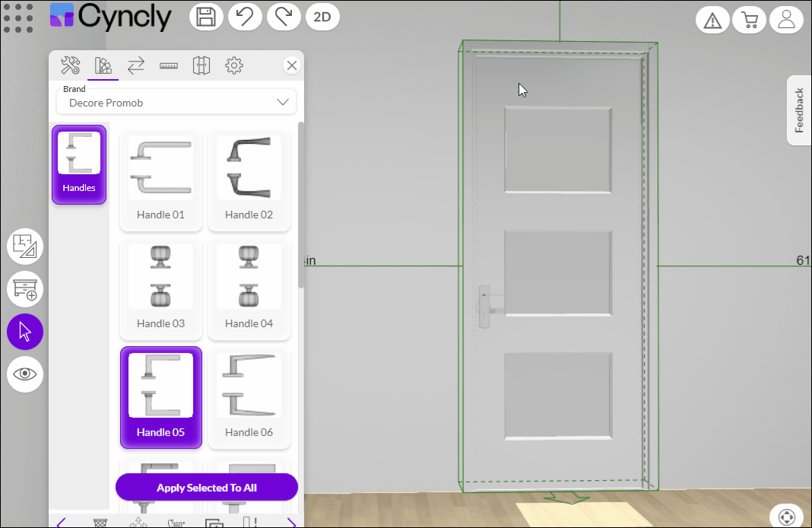This screenshot has width=812, height=528.
Task: Redo the last action
Action: pos(284,17)
